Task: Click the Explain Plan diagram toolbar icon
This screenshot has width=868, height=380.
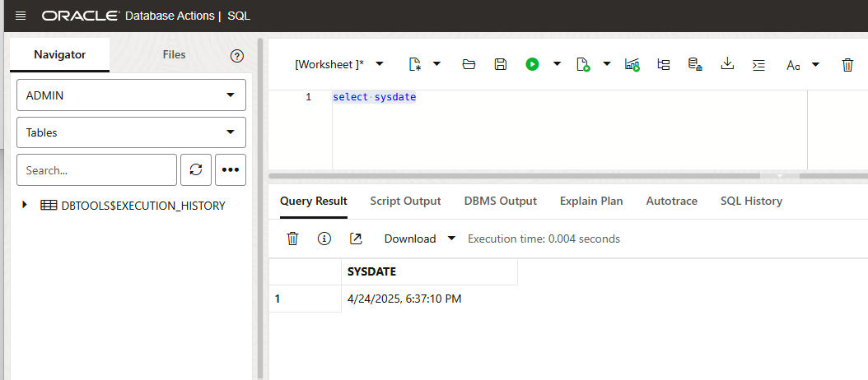Action: [663, 64]
